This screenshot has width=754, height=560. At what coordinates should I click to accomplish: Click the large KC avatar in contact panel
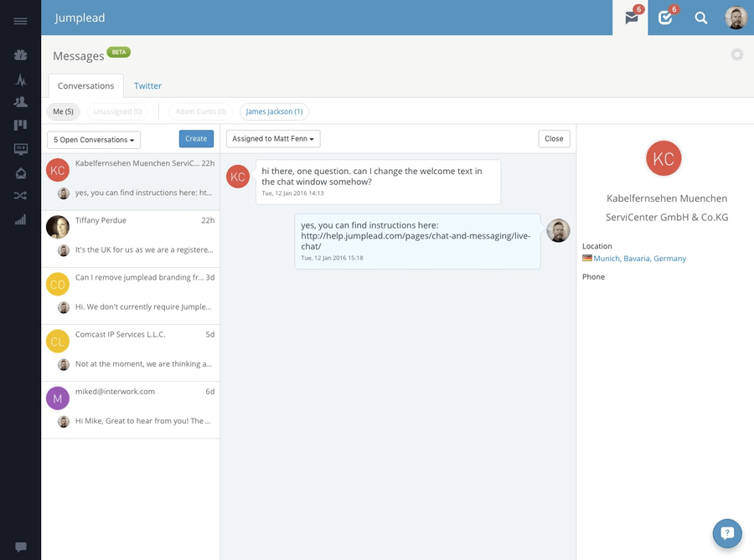664,158
